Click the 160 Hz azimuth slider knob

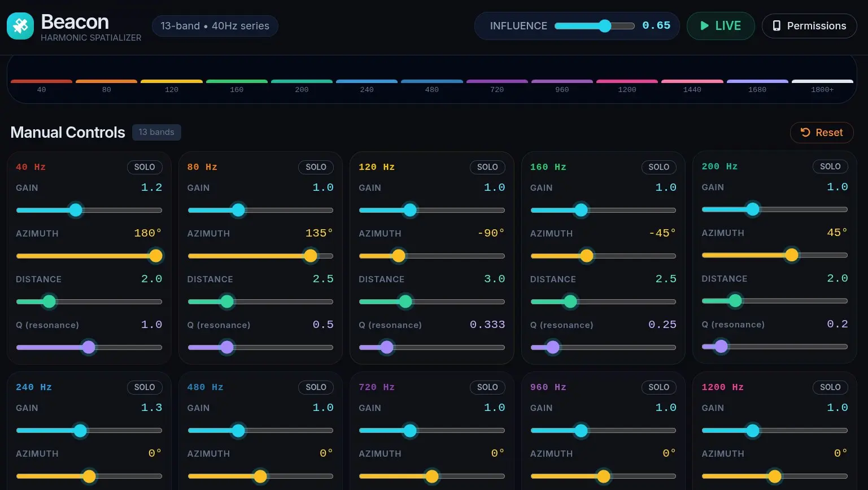(x=587, y=256)
